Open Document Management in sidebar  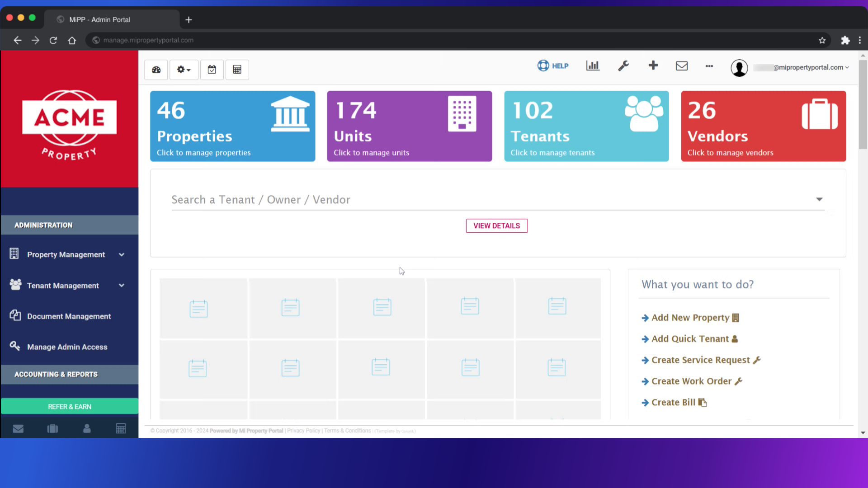point(69,316)
